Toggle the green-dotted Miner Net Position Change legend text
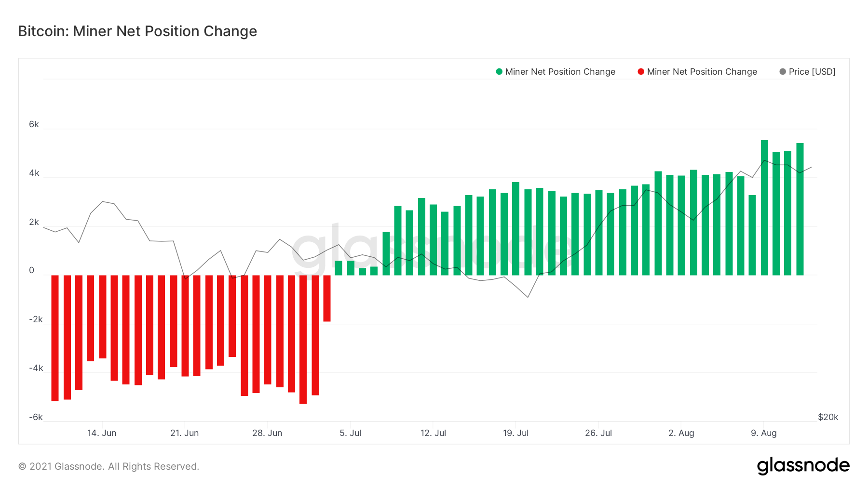 click(x=560, y=72)
